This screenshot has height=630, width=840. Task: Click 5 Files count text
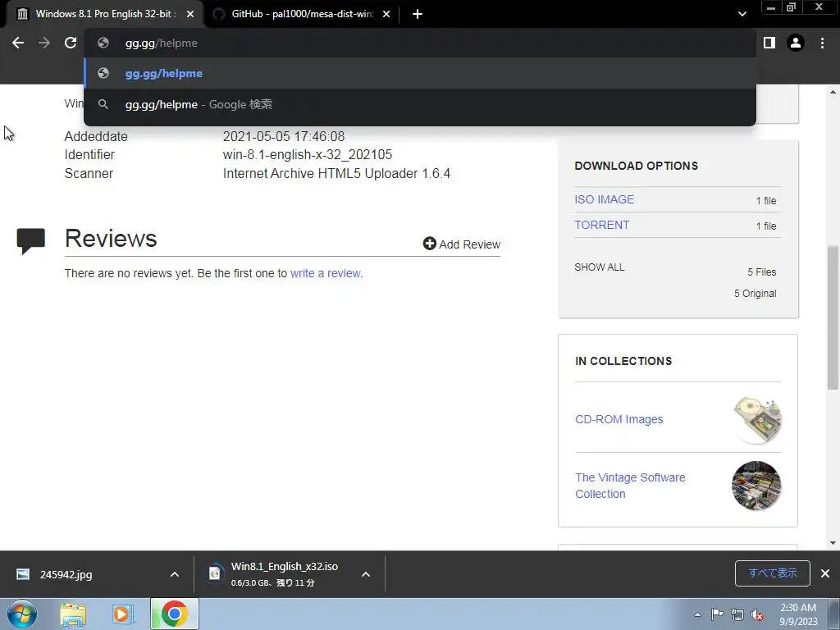tap(762, 272)
